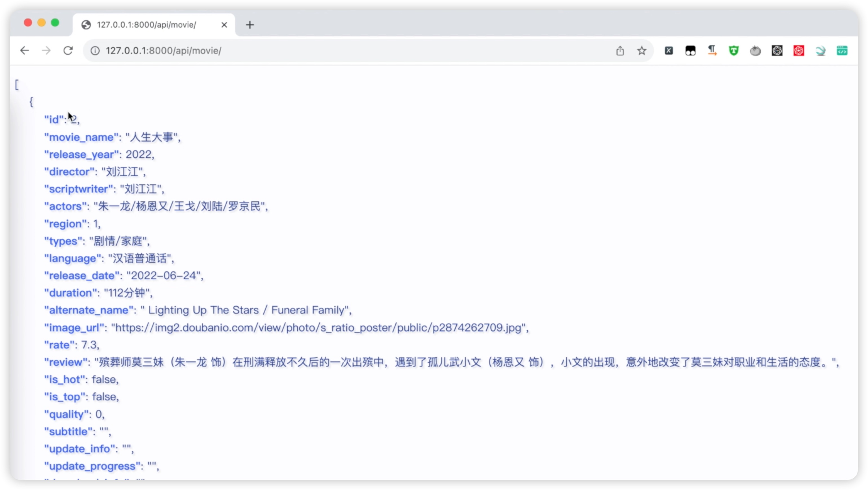The width and height of the screenshot is (868, 490).
Task: Click the "region" key
Action: 65,224
